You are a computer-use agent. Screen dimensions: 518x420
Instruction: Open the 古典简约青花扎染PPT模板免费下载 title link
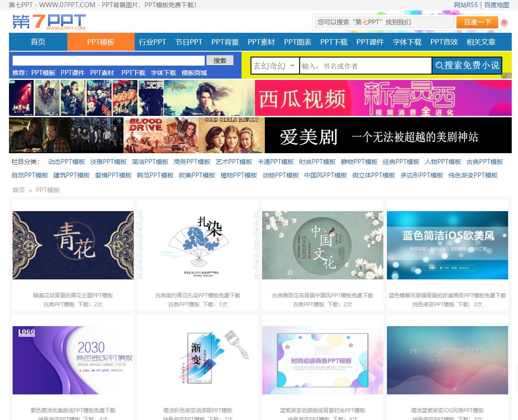(198, 295)
